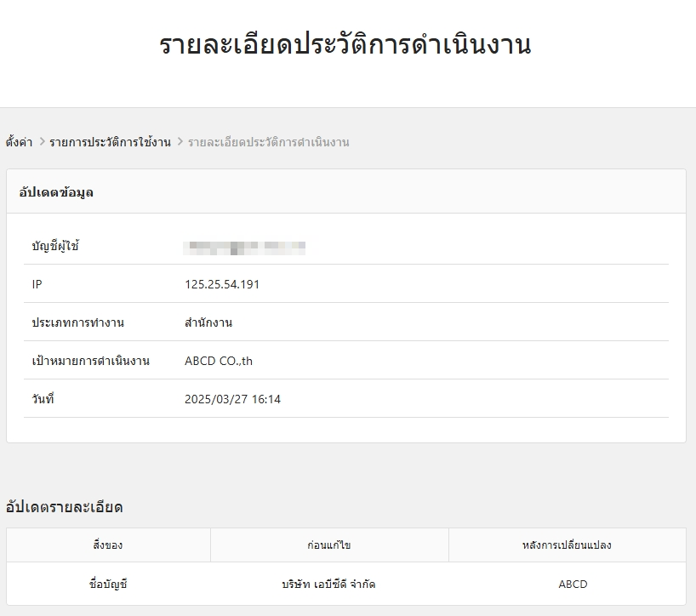Image resolution: width=696 pixels, height=616 pixels.
Task: Click the อัปเดตข้อมูล panel header
Action: coord(56,192)
